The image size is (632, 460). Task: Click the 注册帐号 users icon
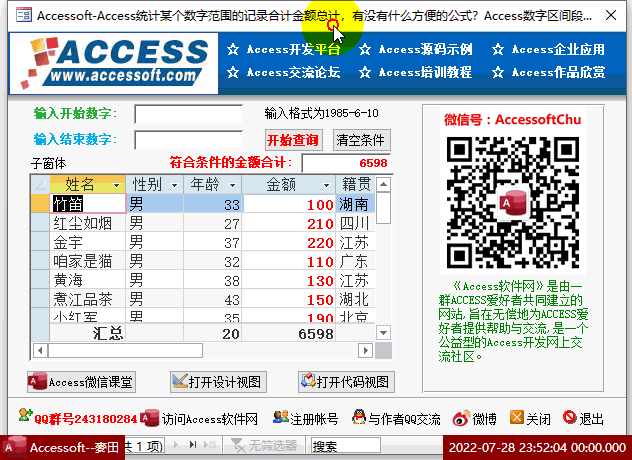(281, 417)
